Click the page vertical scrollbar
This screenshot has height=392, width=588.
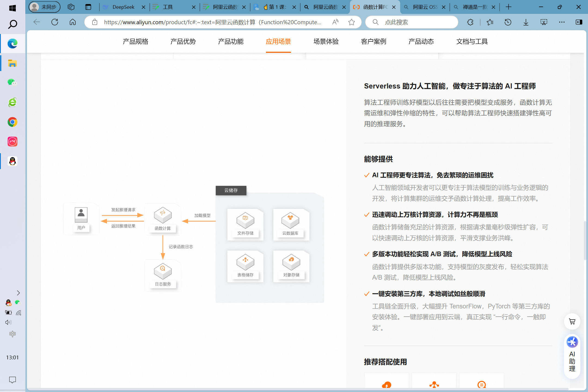[585, 241]
